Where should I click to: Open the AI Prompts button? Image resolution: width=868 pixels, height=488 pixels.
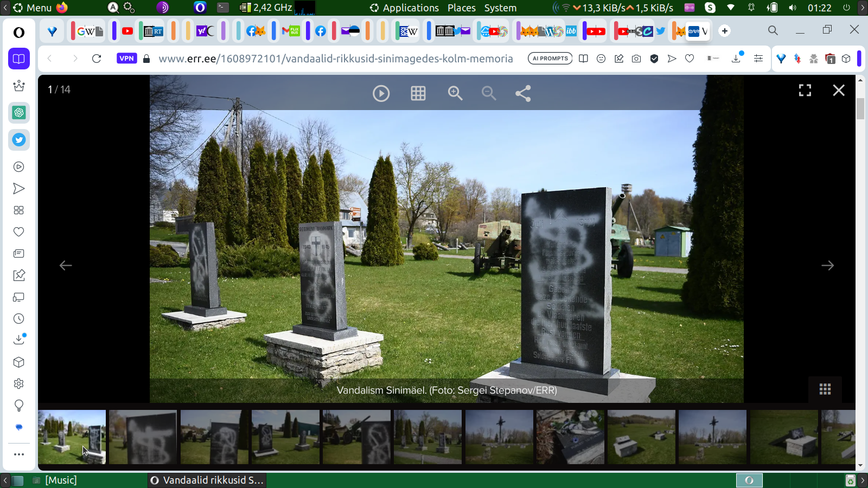point(550,59)
